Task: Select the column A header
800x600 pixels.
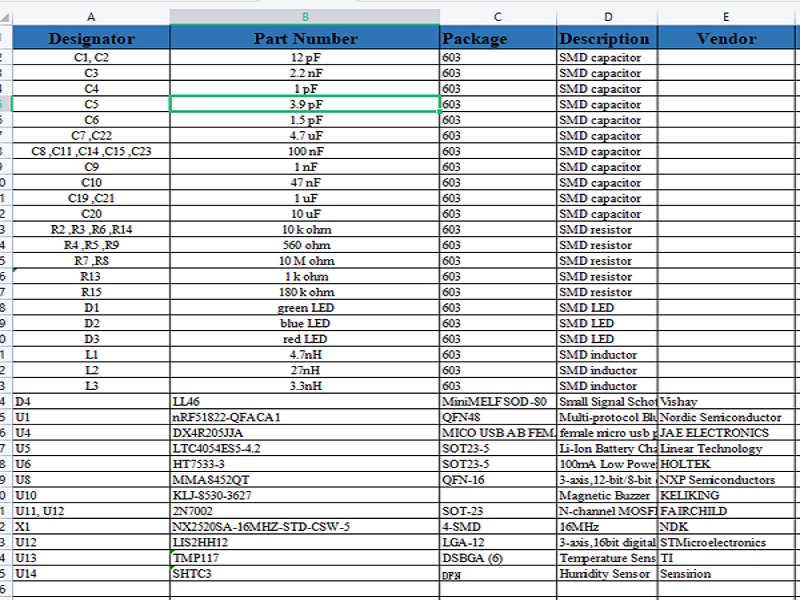Action: point(91,17)
